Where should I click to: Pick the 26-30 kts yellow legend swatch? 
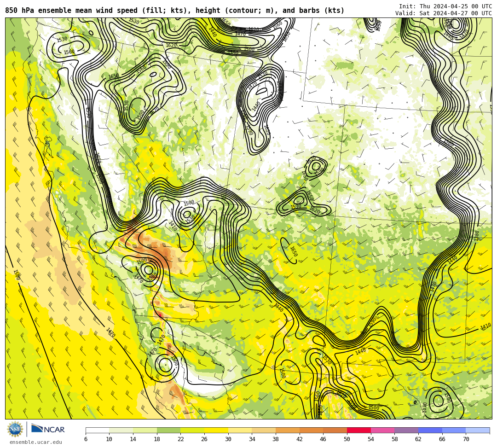216,430
